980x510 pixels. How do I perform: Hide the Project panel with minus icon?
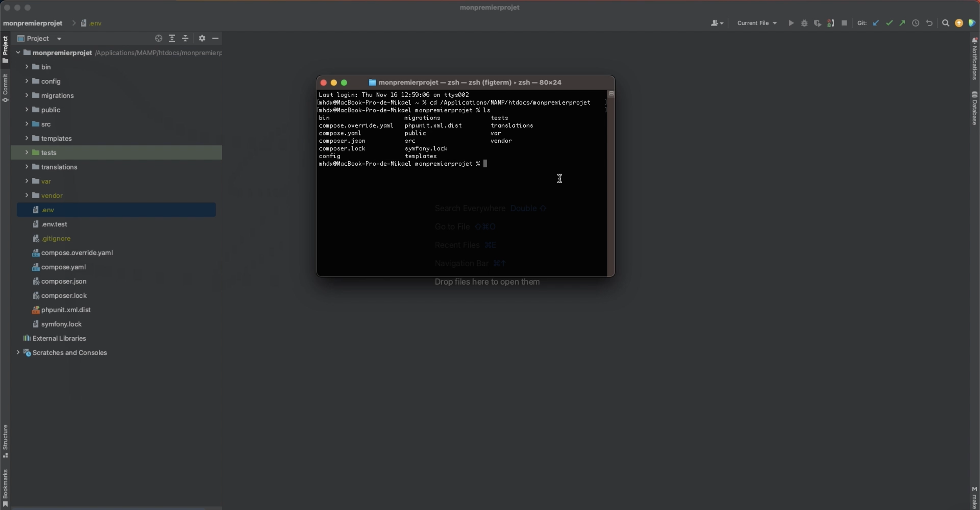click(x=215, y=38)
